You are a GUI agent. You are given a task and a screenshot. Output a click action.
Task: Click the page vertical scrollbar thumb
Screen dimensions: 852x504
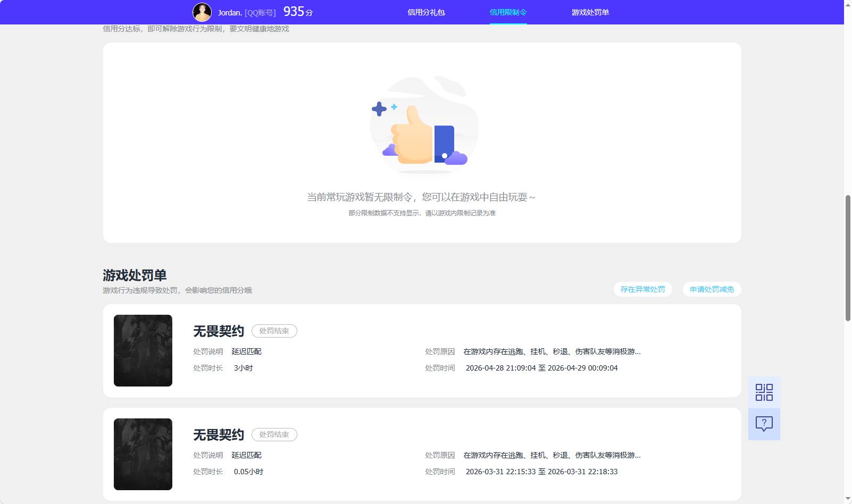click(x=848, y=258)
